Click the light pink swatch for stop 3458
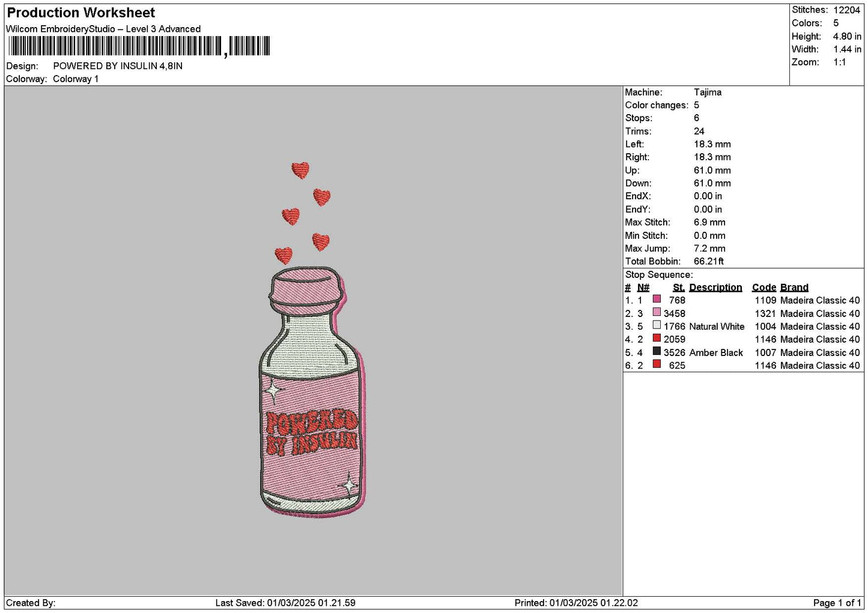Viewport: 868px width, 613px height. (657, 312)
